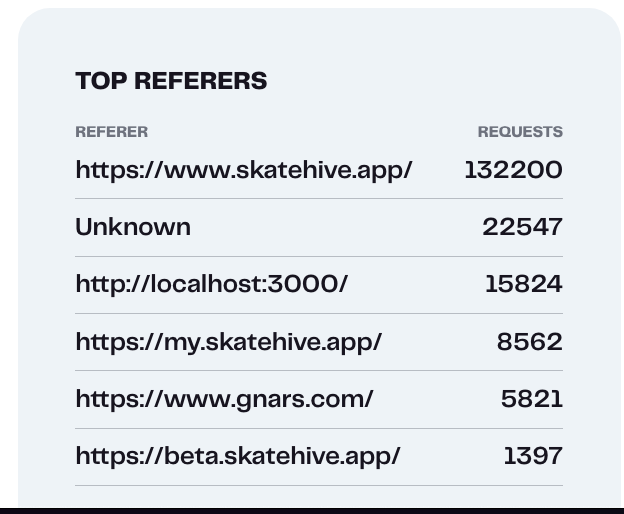The height and width of the screenshot is (514, 624).
Task: Select the https://my.skatehive.app/ referer
Action: coord(228,342)
